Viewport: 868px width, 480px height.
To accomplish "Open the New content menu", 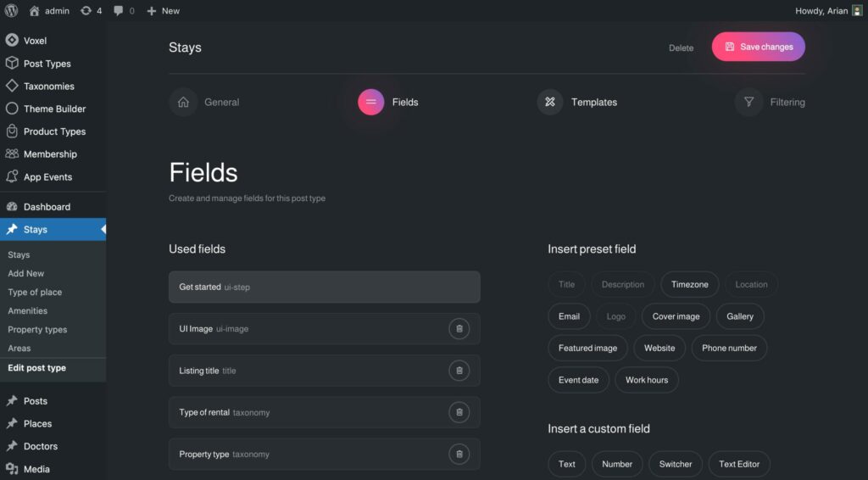I will (x=163, y=11).
